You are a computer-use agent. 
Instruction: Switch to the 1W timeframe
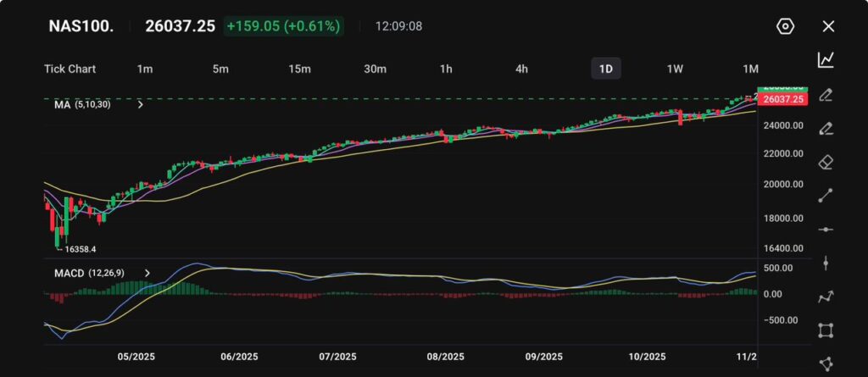tap(675, 69)
